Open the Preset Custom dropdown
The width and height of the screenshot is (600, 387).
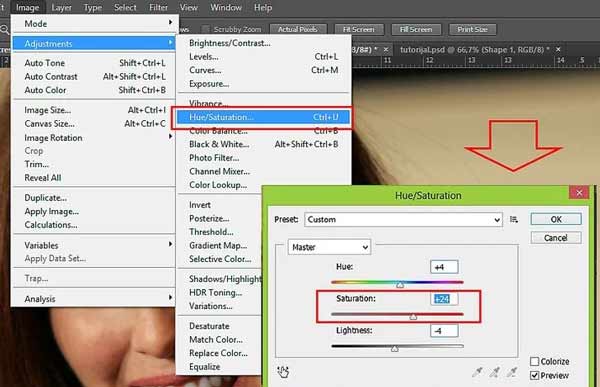pos(403,220)
